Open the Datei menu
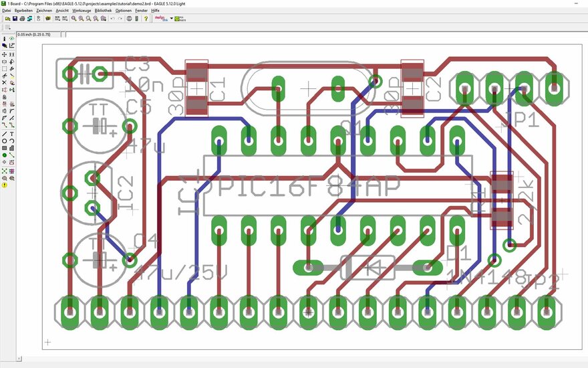The width and height of the screenshot is (588, 368). point(7,11)
